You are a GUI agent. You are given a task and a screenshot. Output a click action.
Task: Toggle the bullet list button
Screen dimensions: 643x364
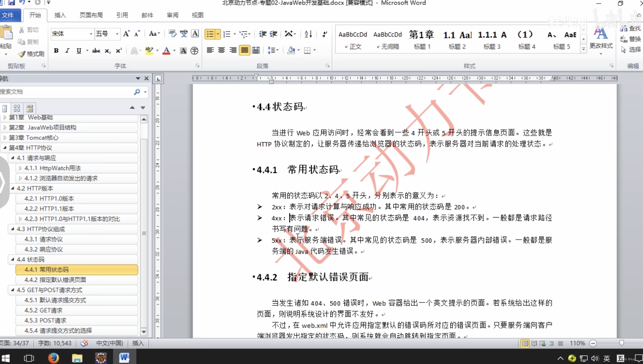coord(210,34)
